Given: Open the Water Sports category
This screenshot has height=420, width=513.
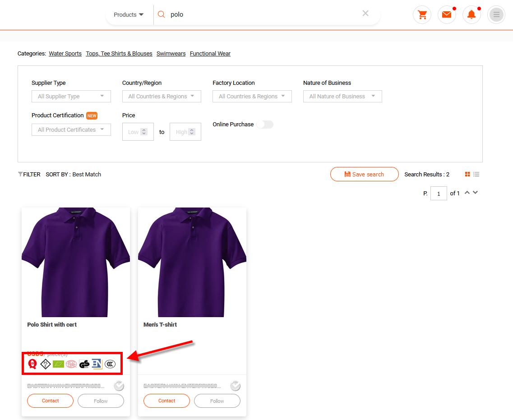Looking at the screenshot, I should [x=65, y=53].
